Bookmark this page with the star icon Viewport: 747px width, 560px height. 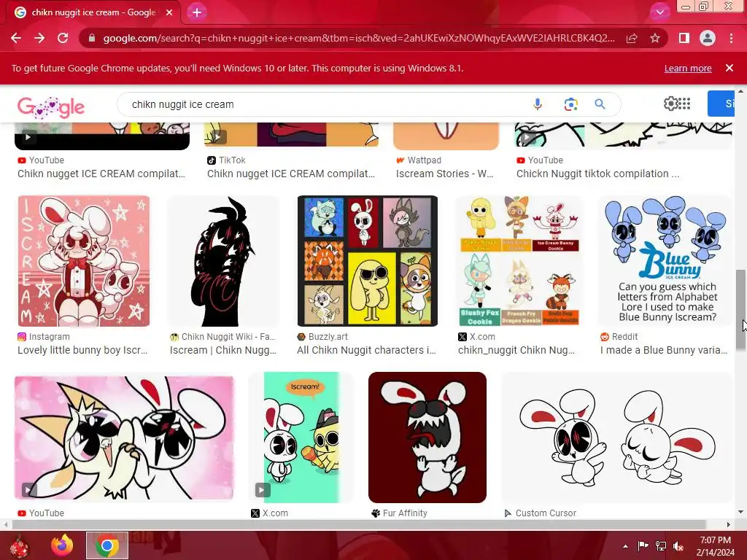point(655,38)
